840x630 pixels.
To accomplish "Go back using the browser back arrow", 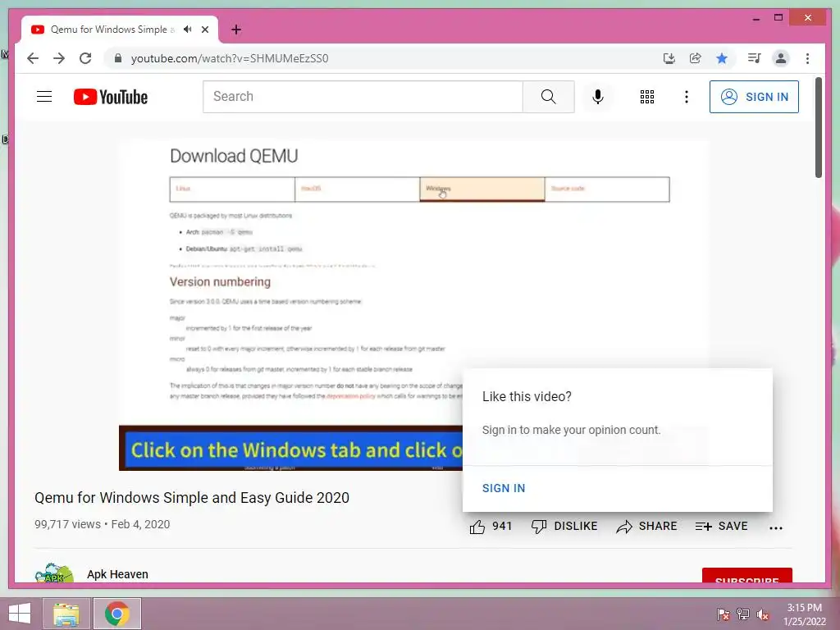I will pos(33,58).
